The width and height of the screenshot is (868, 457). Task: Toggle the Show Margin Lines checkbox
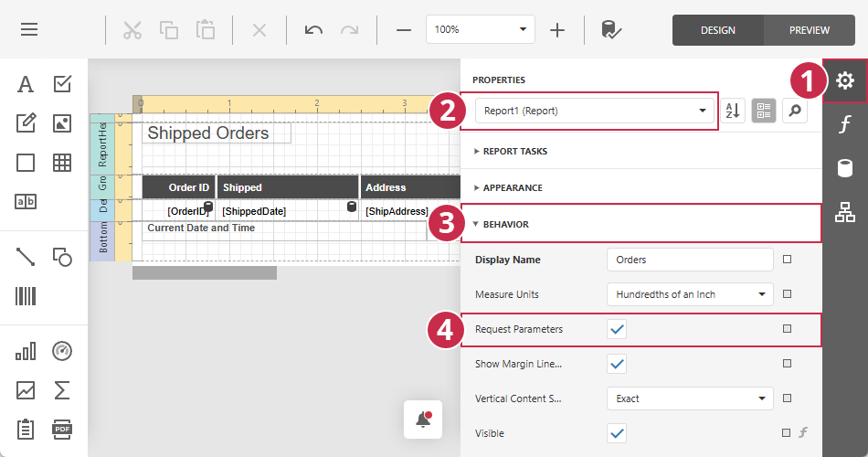617,364
